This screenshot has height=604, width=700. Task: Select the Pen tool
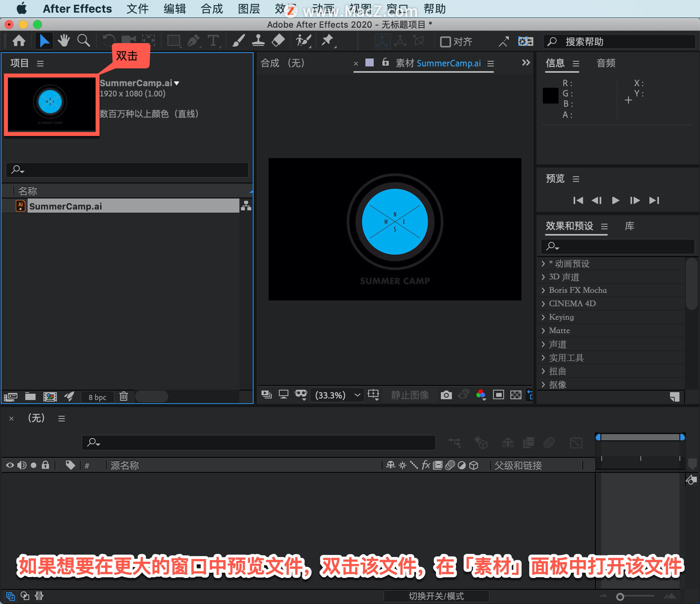(194, 41)
